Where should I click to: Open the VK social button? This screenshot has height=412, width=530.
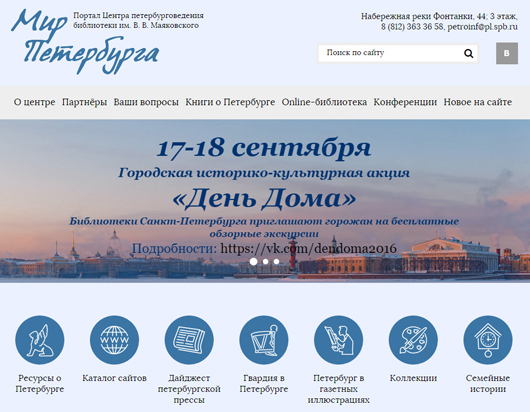tap(507, 53)
